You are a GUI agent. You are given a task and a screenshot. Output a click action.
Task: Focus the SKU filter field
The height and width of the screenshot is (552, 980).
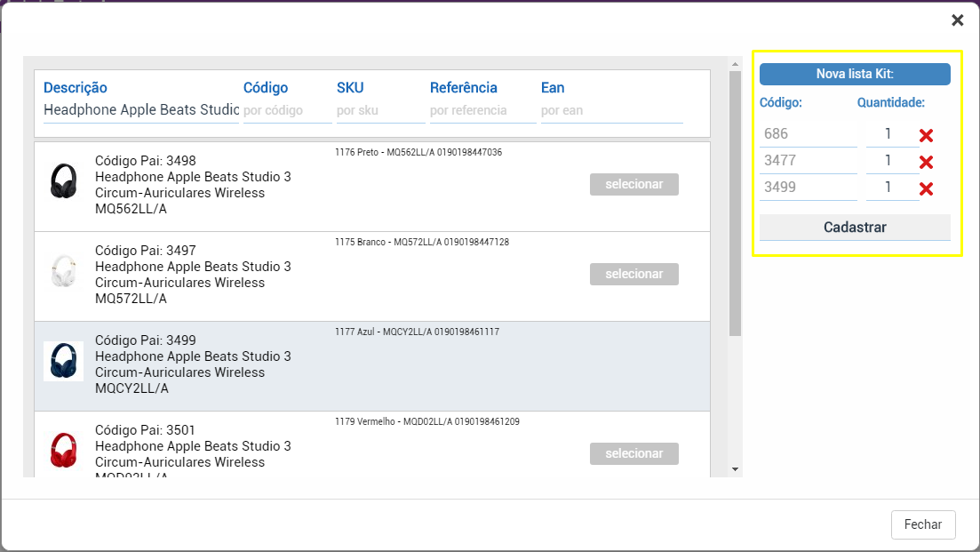pyautogui.click(x=380, y=110)
